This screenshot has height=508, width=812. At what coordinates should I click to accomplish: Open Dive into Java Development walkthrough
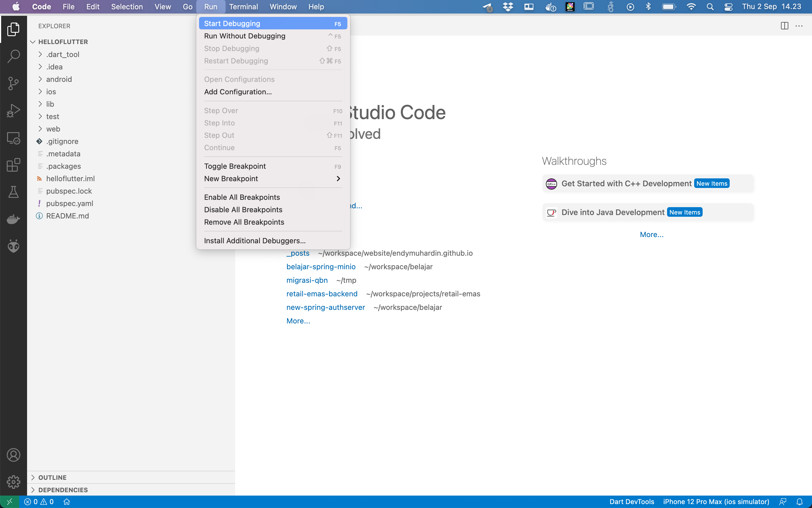tap(648, 212)
